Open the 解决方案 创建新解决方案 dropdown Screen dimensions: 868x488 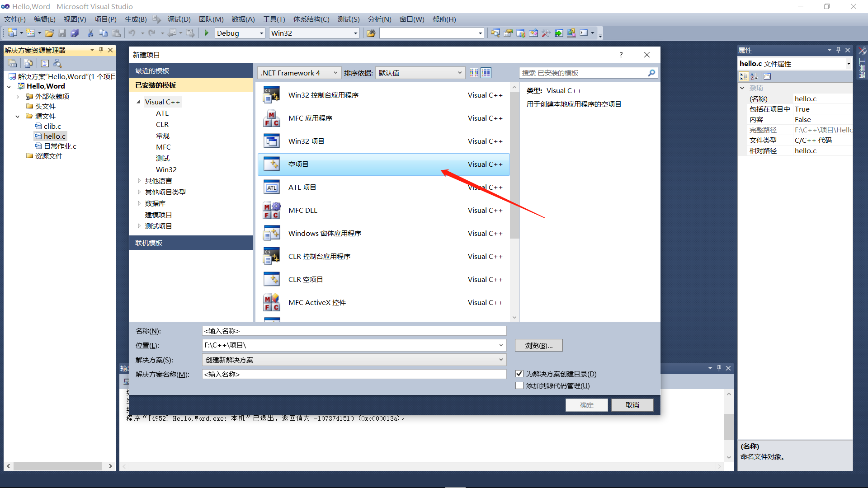[x=354, y=360]
